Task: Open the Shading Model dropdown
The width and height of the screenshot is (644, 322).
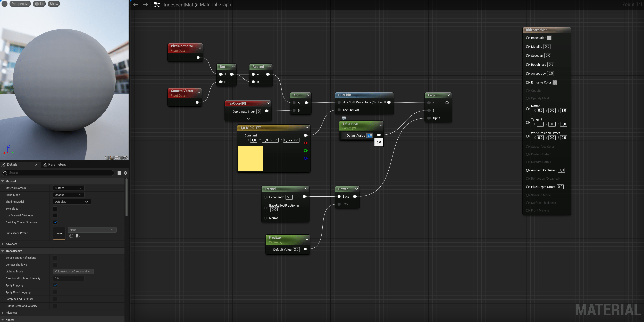Action: click(71, 202)
